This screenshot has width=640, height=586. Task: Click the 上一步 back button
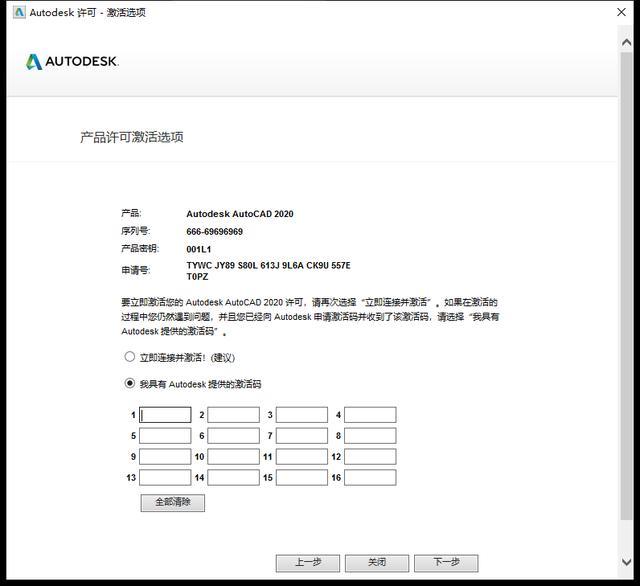(x=308, y=563)
